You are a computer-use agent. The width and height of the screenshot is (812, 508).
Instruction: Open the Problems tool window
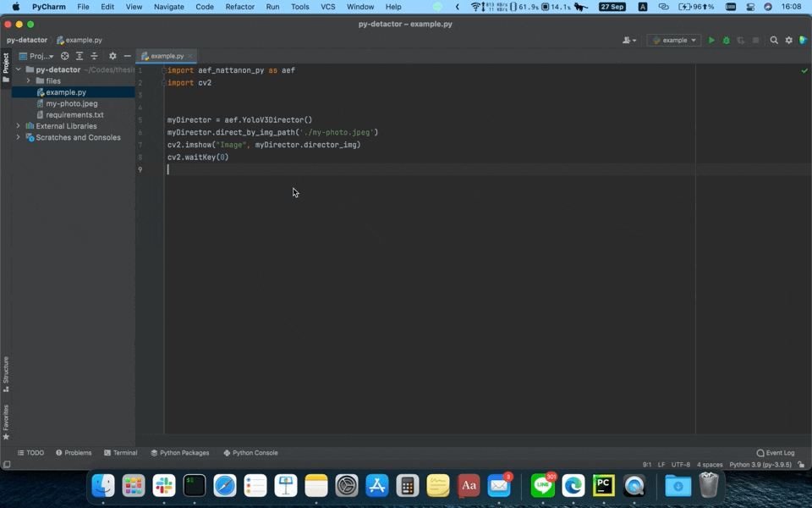(x=74, y=452)
